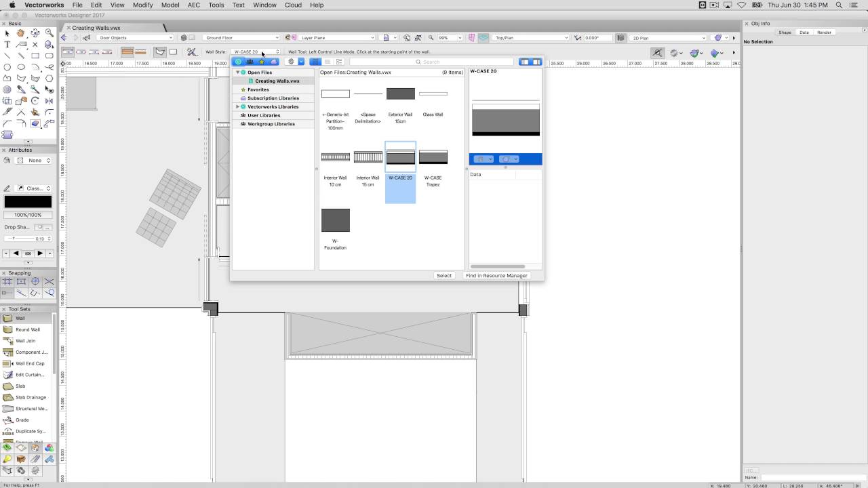Enable polygon wall mode button
This screenshot has width=868, height=488.
pos(160,52)
